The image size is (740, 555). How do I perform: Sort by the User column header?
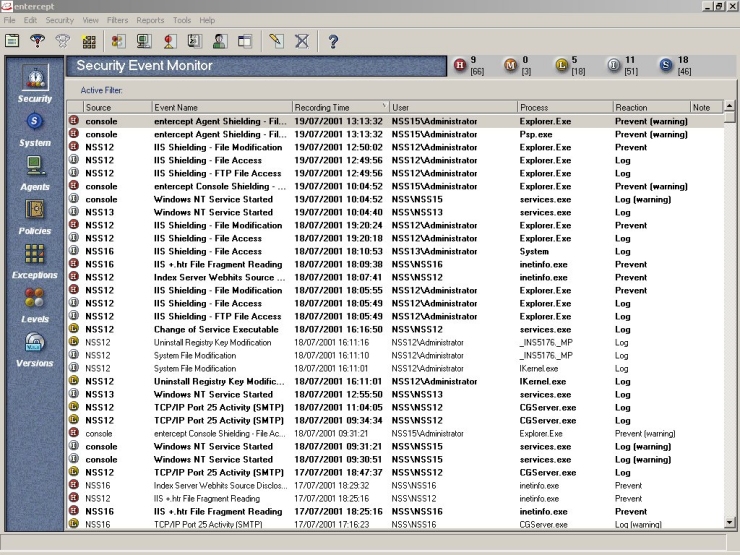pos(453,107)
